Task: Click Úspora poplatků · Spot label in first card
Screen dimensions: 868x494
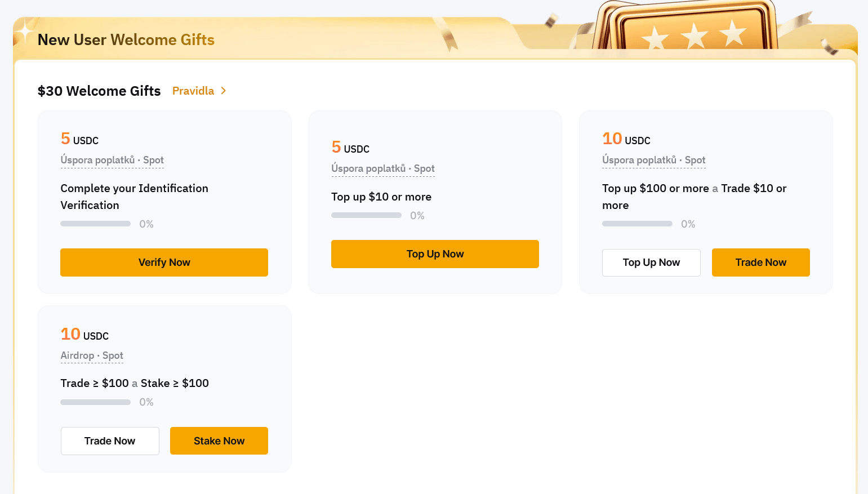Action: coord(112,161)
